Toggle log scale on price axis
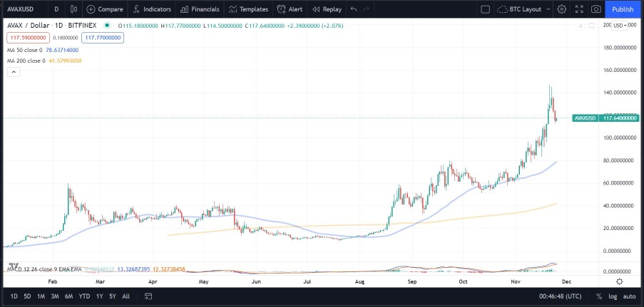Viewport: 644px width, 307px height. (613, 296)
